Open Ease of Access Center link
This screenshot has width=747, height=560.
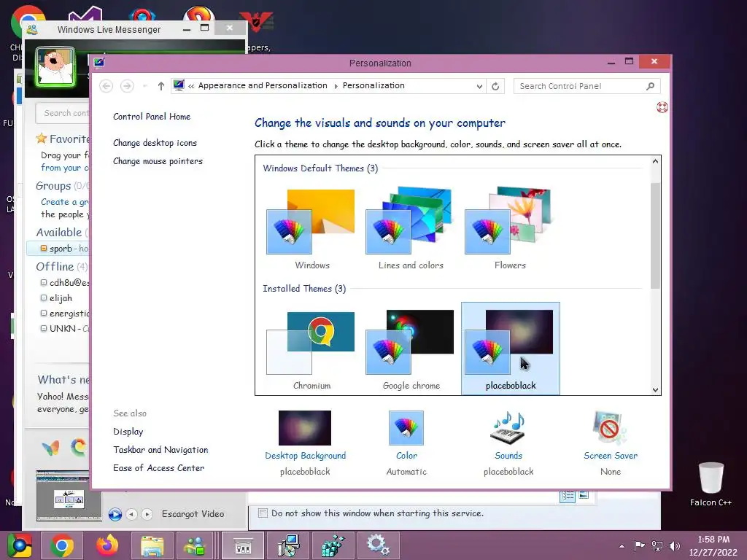click(x=158, y=468)
